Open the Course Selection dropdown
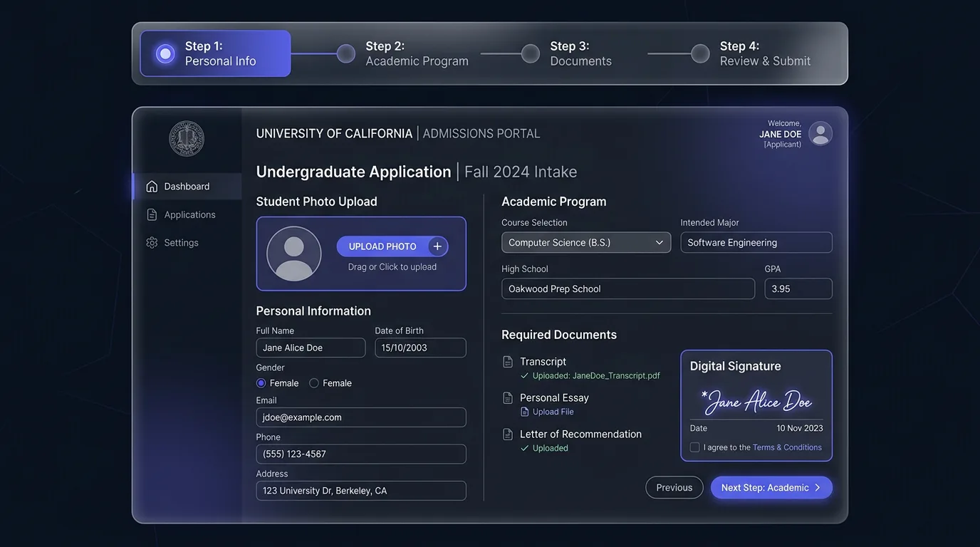The image size is (980, 547). 585,242
